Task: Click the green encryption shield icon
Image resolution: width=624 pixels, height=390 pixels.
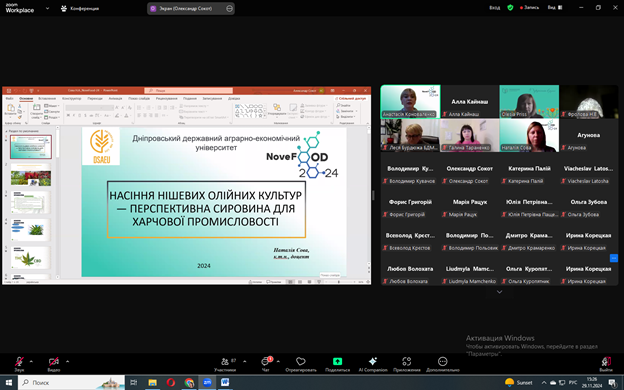Action: [510, 8]
